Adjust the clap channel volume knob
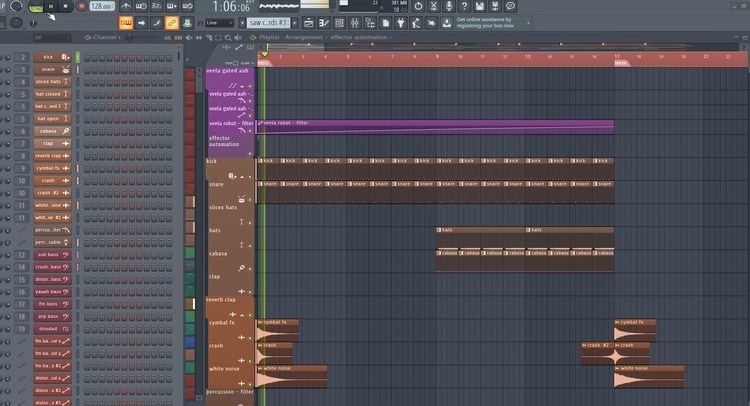The height and width of the screenshot is (406, 750). 8,143
